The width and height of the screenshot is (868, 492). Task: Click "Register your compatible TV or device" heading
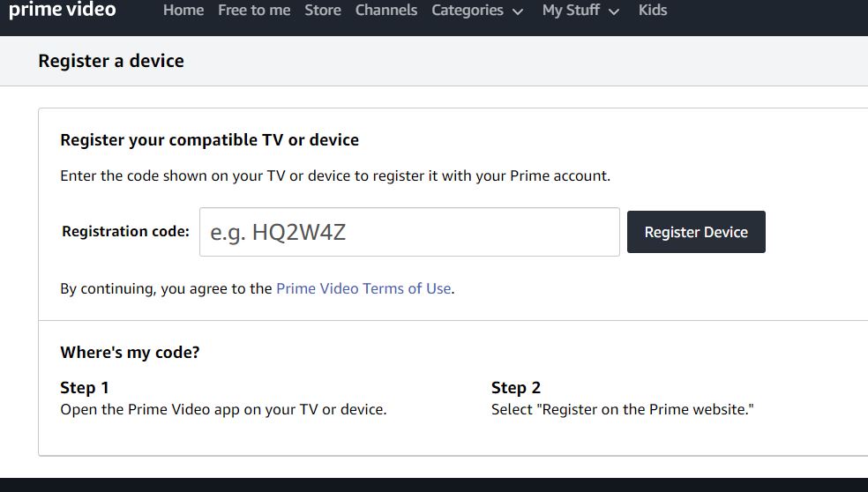pos(209,140)
